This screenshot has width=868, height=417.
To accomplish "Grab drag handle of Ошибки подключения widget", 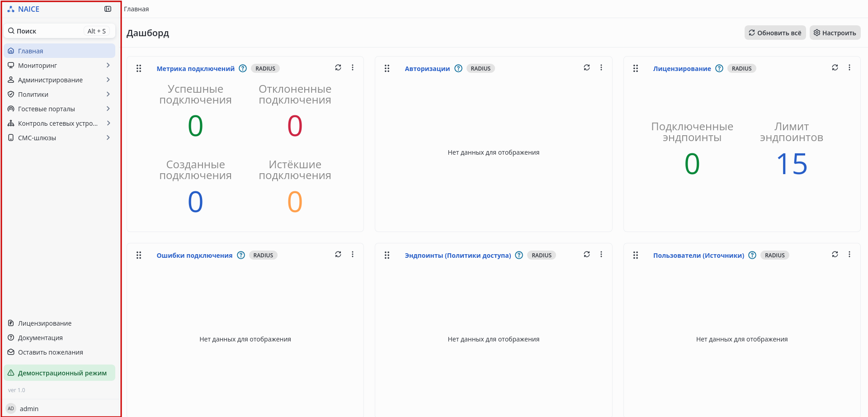I will [x=139, y=256].
